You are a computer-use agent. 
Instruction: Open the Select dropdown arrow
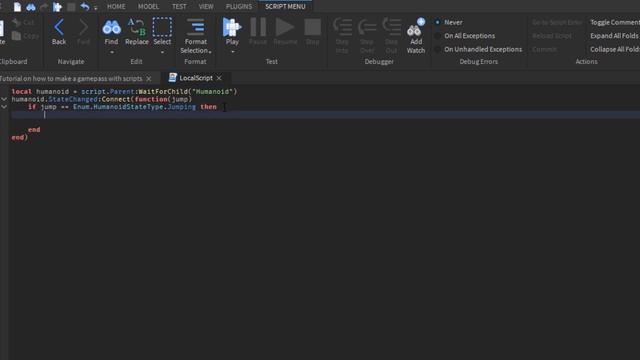pos(162,52)
